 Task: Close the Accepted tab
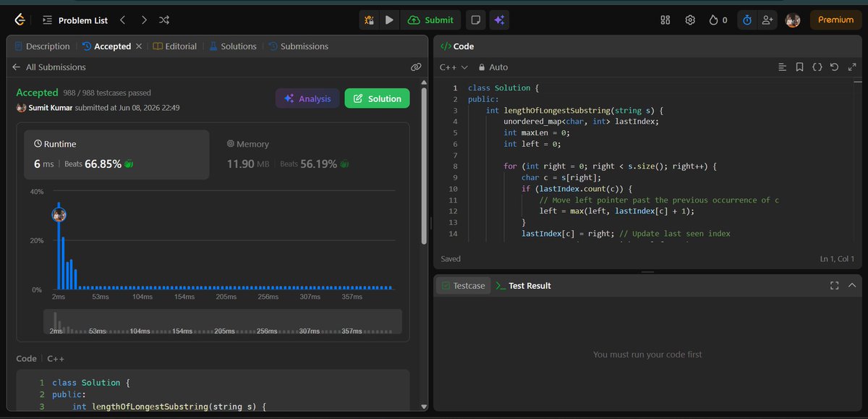tap(139, 46)
